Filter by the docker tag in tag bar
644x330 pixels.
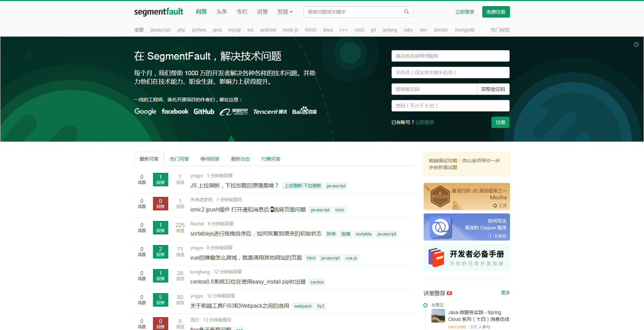pyautogui.click(x=441, y=30)
